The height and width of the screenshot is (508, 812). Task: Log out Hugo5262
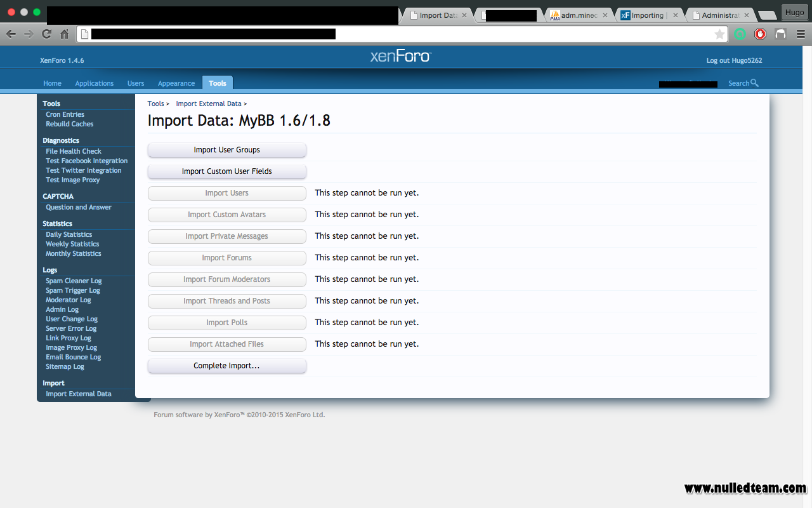[734, 60]
